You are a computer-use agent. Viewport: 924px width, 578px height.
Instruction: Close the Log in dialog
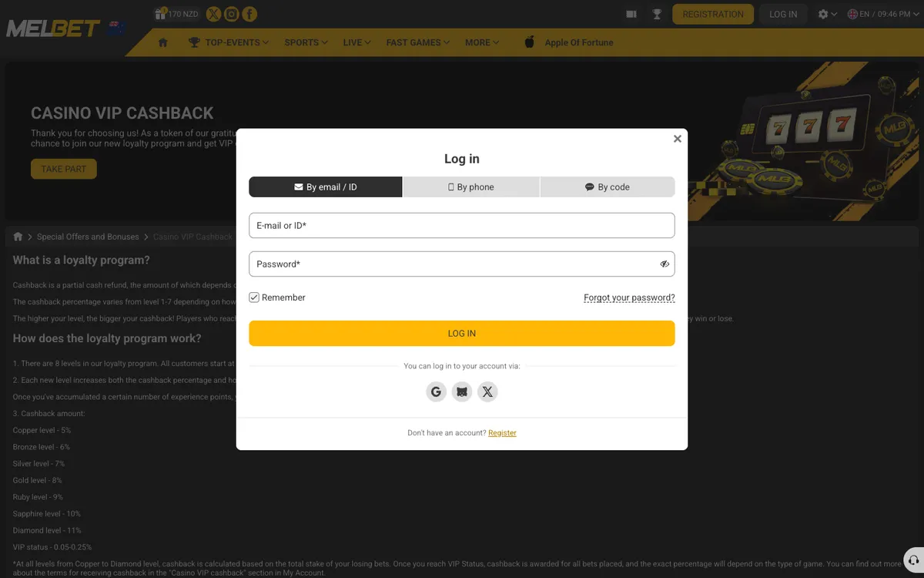[678, 139]
